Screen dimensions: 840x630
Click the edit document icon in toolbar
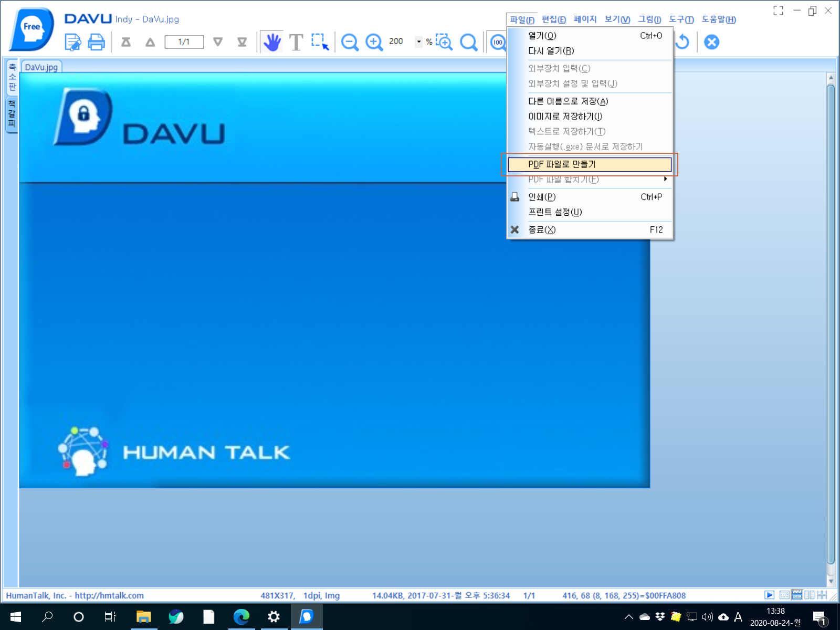(x=72, y=42)
